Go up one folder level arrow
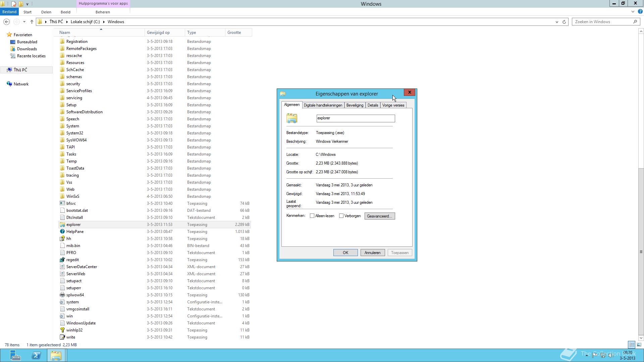The width and height of the screenshot is (644, 362). (x=32, y=22)
